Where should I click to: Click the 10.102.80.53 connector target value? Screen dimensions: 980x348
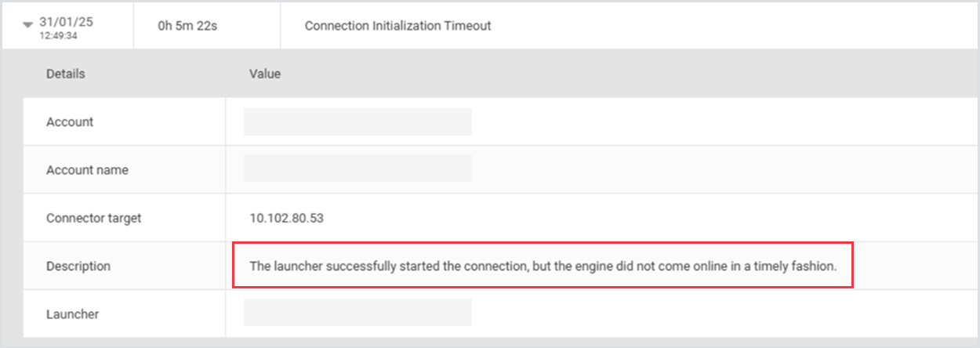[x=286, y=218]
